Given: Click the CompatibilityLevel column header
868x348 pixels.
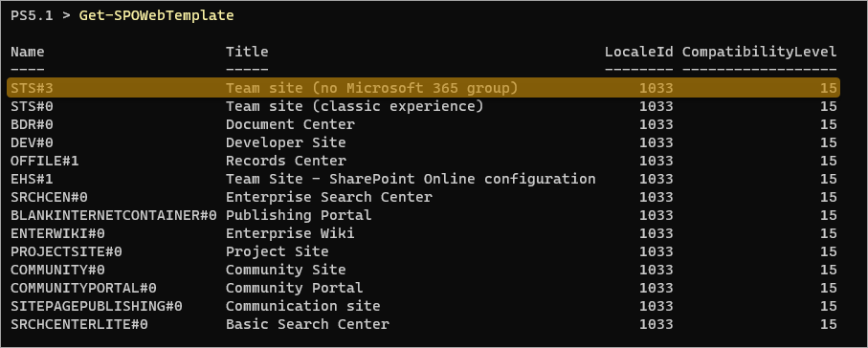Looking at the screenshot, I should coord(760,52).
